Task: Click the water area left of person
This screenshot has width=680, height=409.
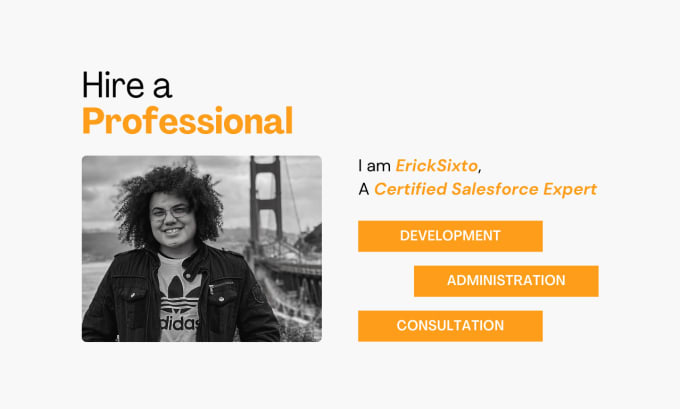Action: point(95,282)
